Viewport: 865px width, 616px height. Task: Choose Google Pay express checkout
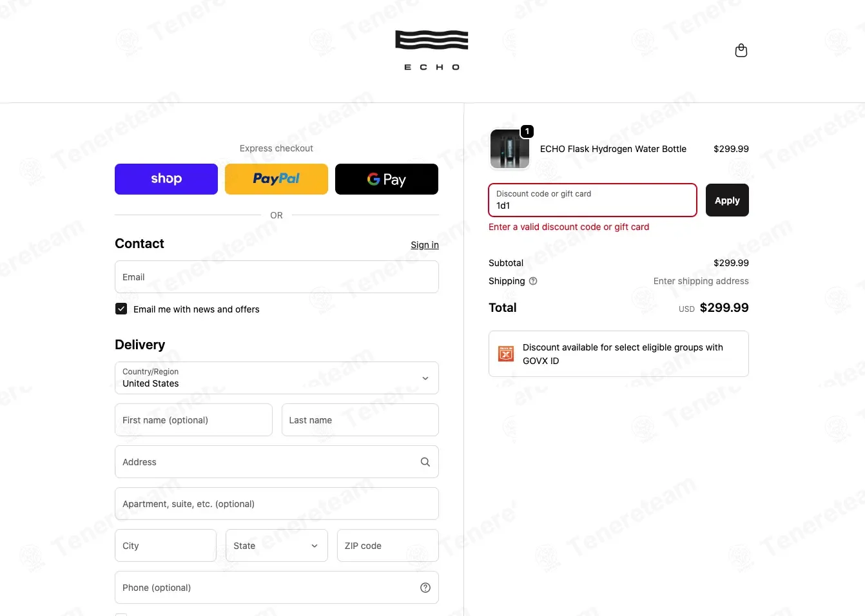click(387, 179)
